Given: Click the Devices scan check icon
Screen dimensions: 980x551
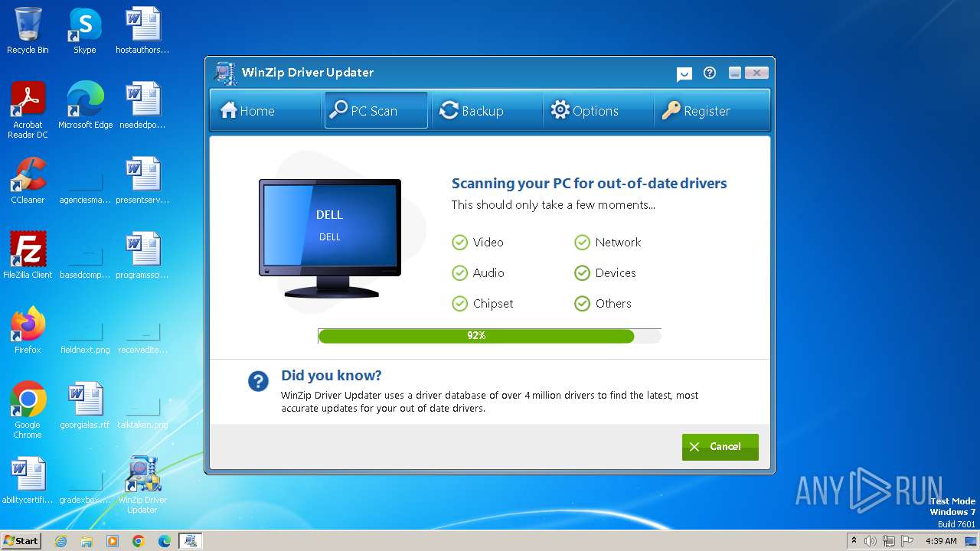Looking at the screenshot, I should pos(582,273).
